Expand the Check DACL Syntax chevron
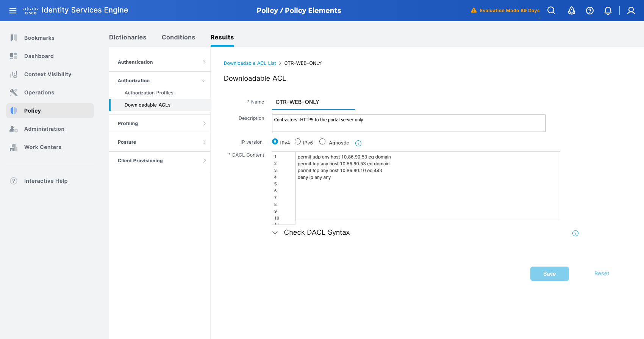Image resolution: width=644 pixels, height=339 pixels. tap(275, 233)
